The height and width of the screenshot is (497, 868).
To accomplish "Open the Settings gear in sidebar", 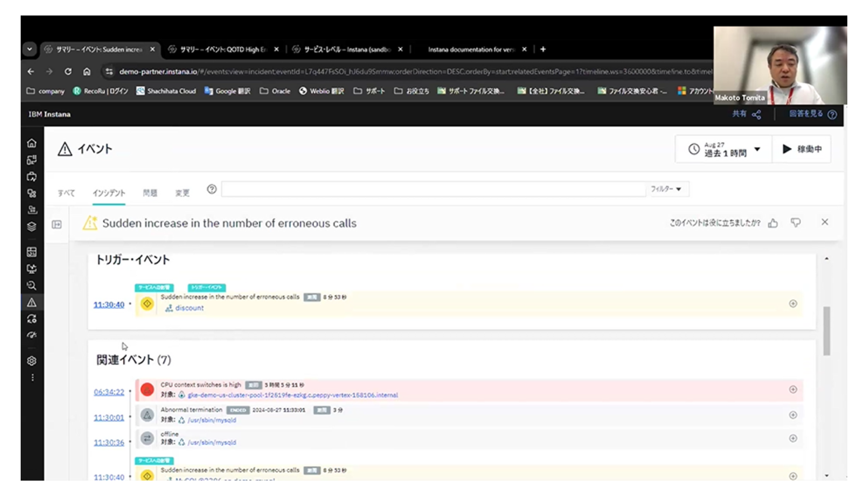I will [32, 361].
